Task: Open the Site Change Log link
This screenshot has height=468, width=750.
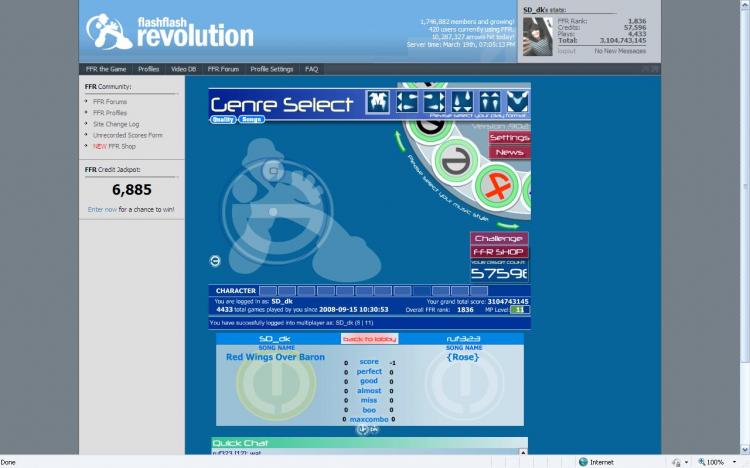Action: [x=116, y=124]
